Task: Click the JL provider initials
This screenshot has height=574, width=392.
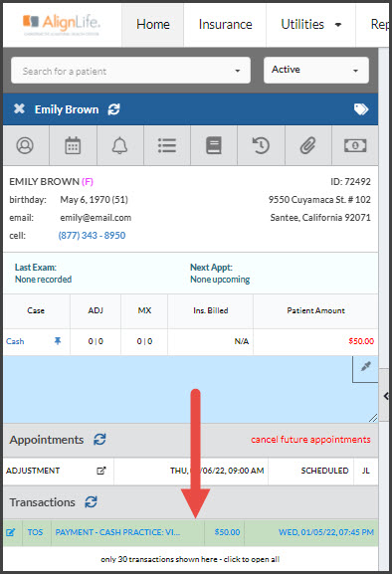Action: 366,471
